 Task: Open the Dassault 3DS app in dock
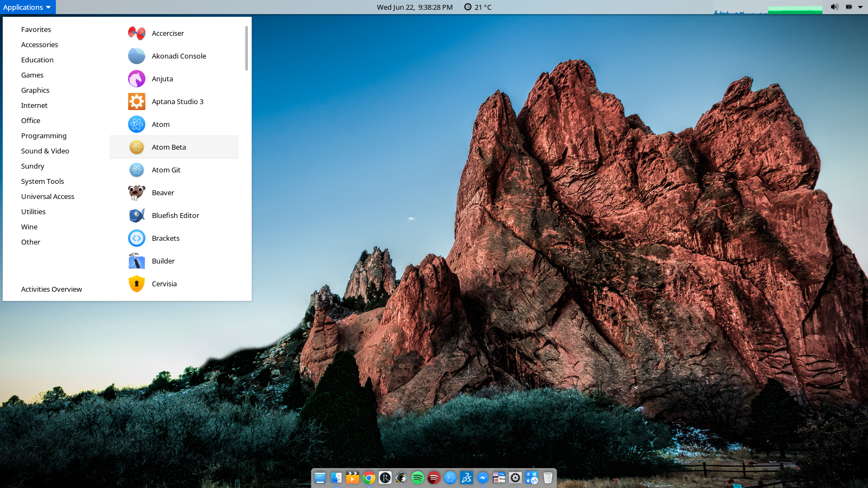tap(467, 478)
